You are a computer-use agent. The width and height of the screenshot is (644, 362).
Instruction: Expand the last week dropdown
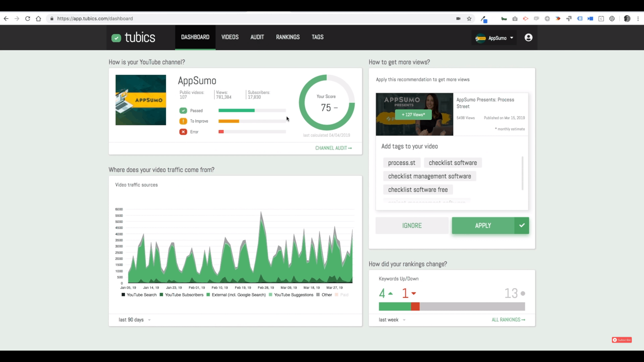pyautogui.click(x=392, y=320)
